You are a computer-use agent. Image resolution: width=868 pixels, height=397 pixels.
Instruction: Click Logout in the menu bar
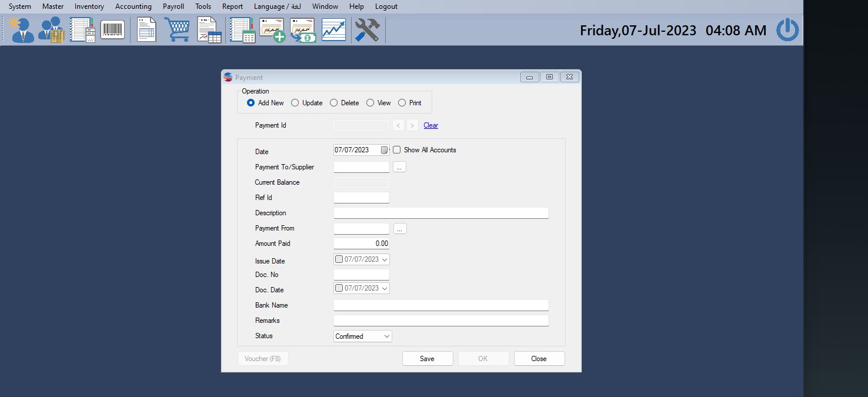click(386, 6)
